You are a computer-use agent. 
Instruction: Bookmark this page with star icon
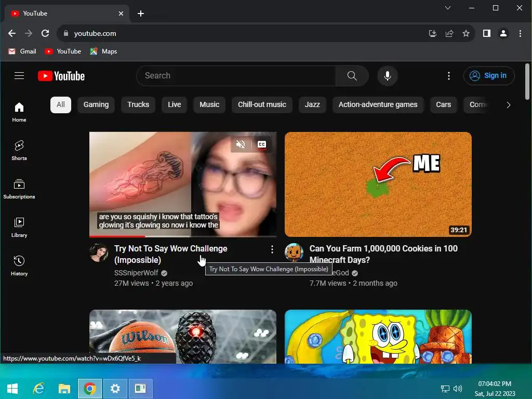pyautogui.click(x=466, y=33)
